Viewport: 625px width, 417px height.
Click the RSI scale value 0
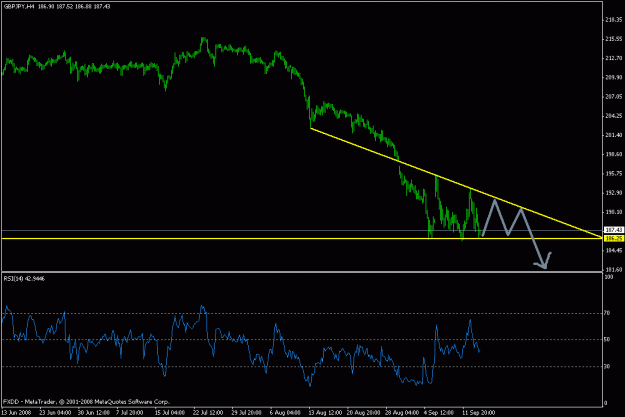606,403
